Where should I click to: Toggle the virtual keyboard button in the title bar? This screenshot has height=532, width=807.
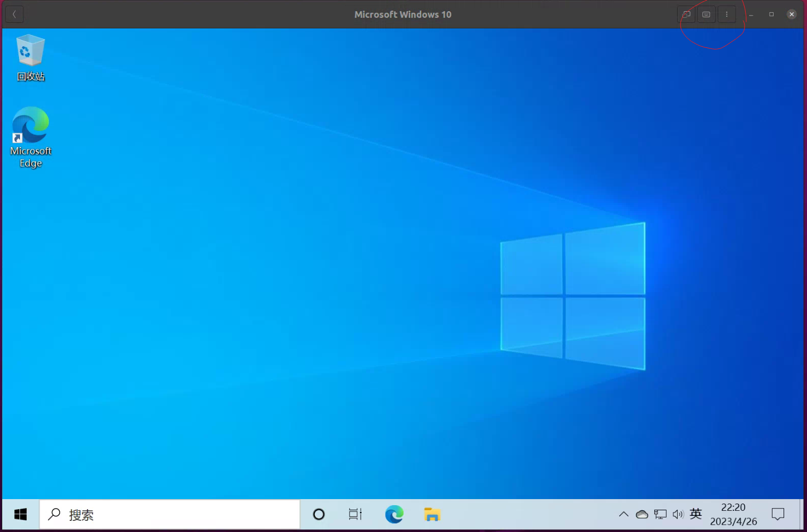[x=706, y=14]
